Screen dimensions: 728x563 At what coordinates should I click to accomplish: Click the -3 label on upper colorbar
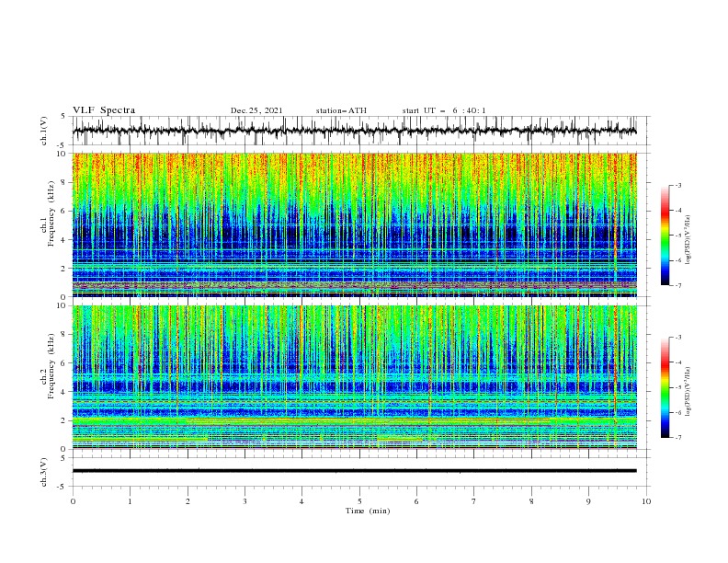[x=677, y=185]
